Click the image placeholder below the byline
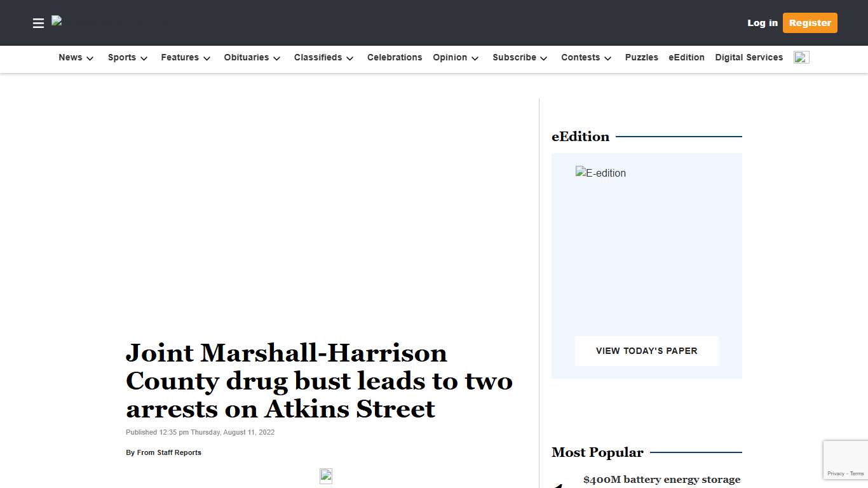Image resolution: width=868 pixels, height=488 pixels. (x=325, y=475)
